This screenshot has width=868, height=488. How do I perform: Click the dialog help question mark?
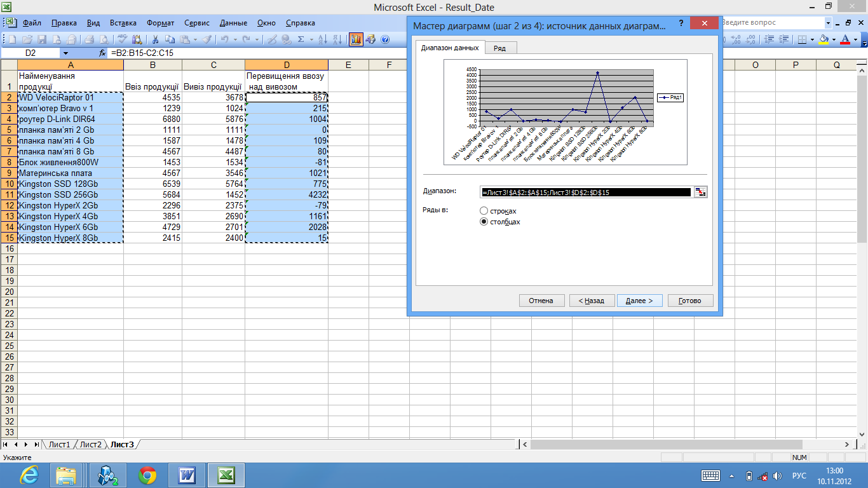[x=681, y=24]
